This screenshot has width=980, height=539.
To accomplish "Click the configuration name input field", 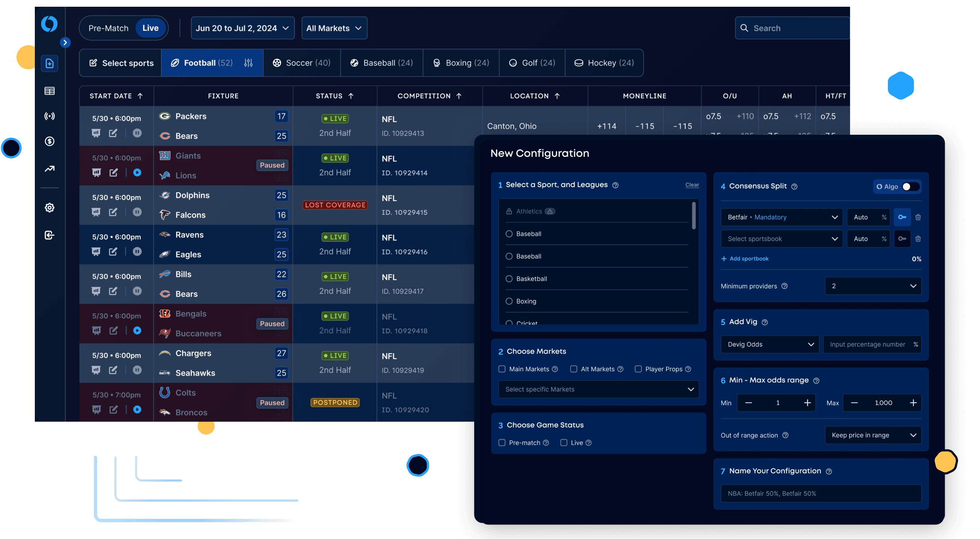I will (x=820, y=493).
